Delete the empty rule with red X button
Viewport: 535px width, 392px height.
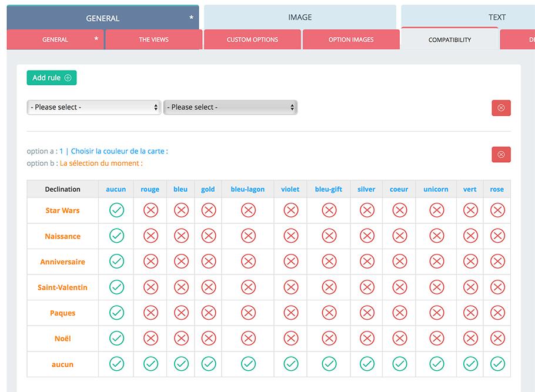pyautogui.click(x=501, y=108)
